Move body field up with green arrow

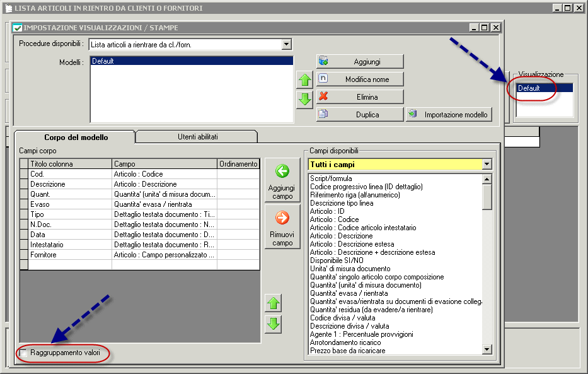[x=274, y=303]
